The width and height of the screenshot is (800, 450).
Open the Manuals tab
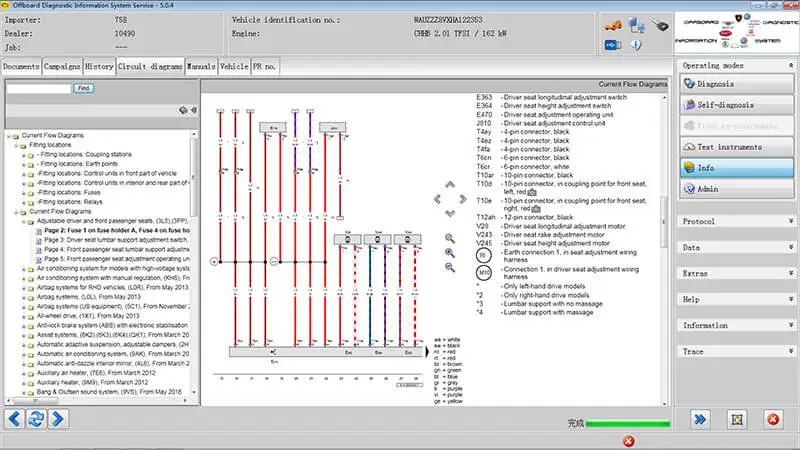[201, 67]
